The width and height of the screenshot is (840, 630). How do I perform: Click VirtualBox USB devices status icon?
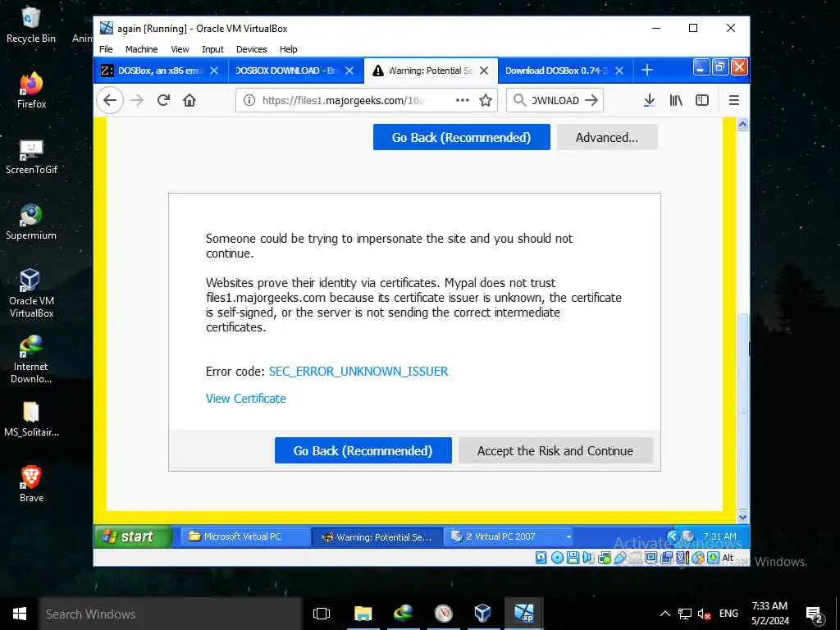pos(620,558)
